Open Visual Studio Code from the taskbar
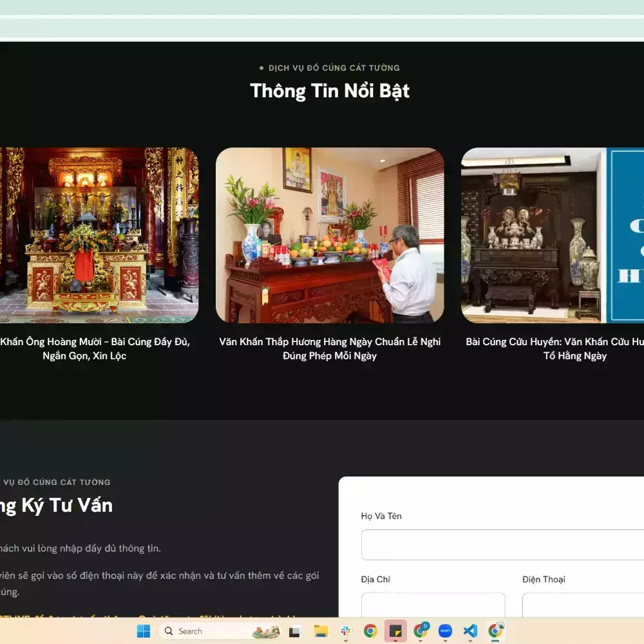This screenshot has width=644, height=644. tap(470, 631)
